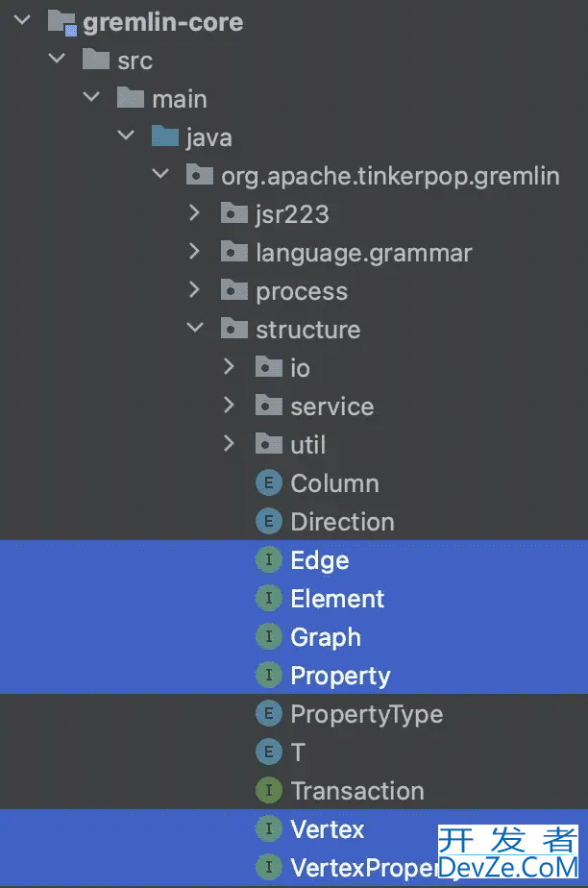Click the gremlin-core module icon

[61, 22]
